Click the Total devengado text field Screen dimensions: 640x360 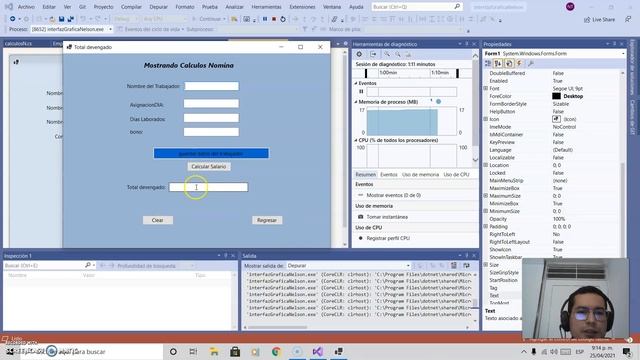(208, 187)
